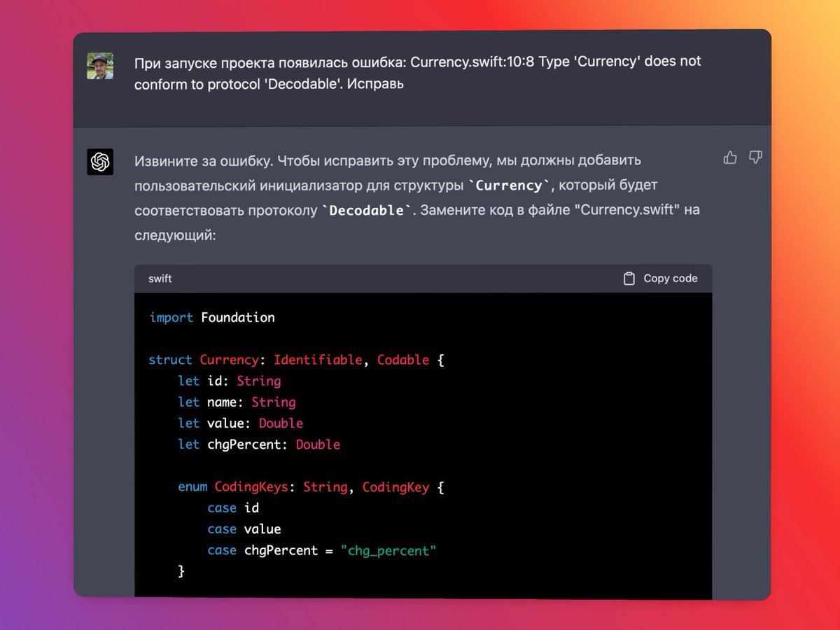Click the 'struct Currency: Identifiable, Codable {' line

(x=297, y=360)
